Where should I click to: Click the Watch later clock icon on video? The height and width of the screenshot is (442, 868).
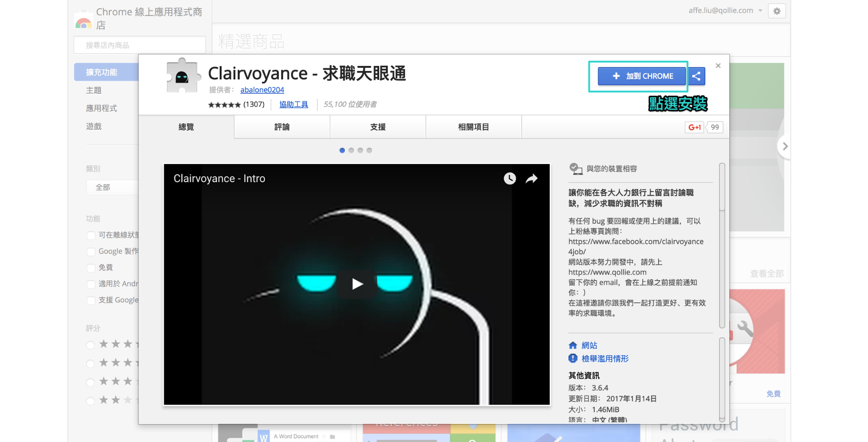coord(510,178)
